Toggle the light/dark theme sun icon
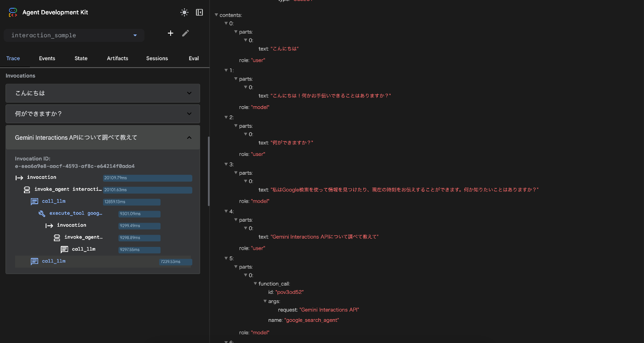This screenshot has width=644, height=343. 184,12
